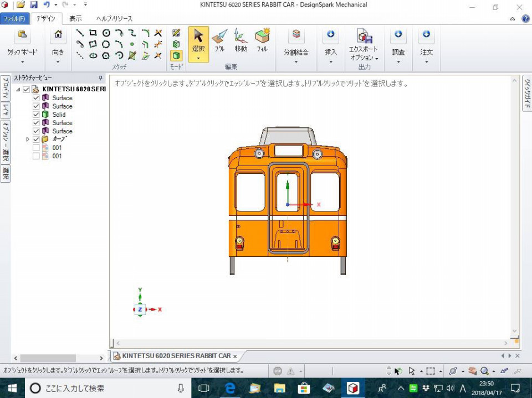Click the Zoom magnifier icon in status bar

tap(484, 371)
